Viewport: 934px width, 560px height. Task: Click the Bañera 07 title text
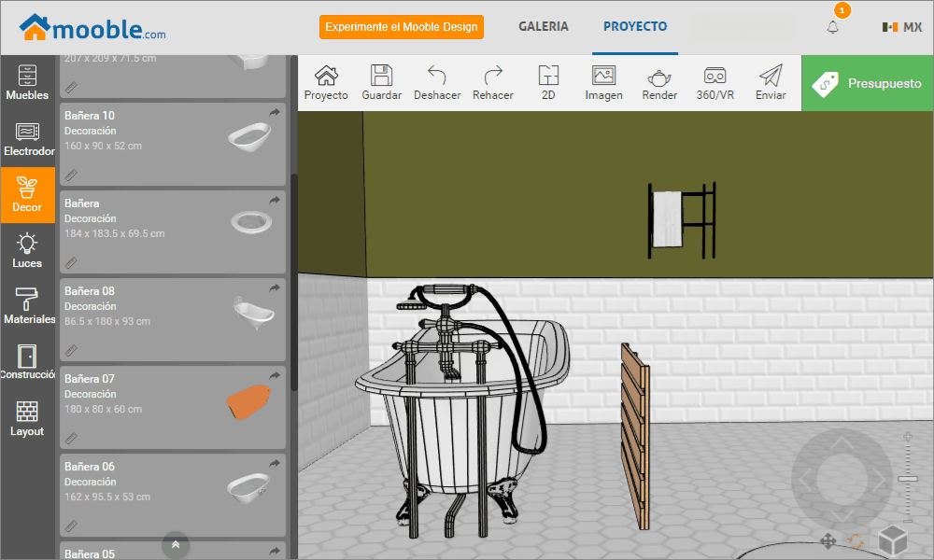[90, 379]
